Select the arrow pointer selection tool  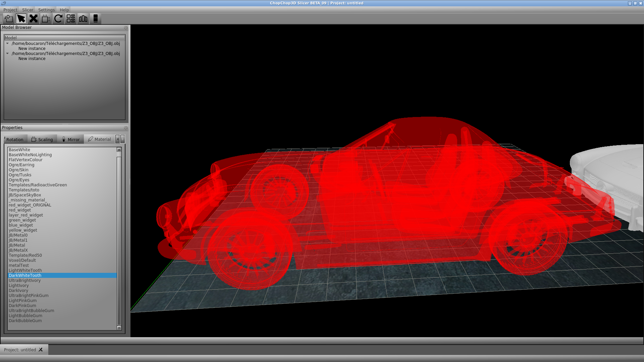point(21,19)
